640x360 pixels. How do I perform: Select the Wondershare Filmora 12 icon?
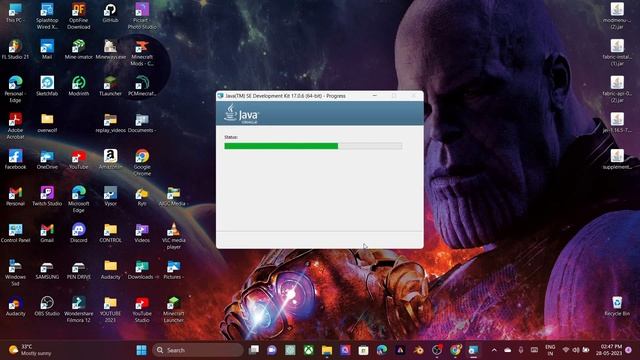(x=79, y=309)
